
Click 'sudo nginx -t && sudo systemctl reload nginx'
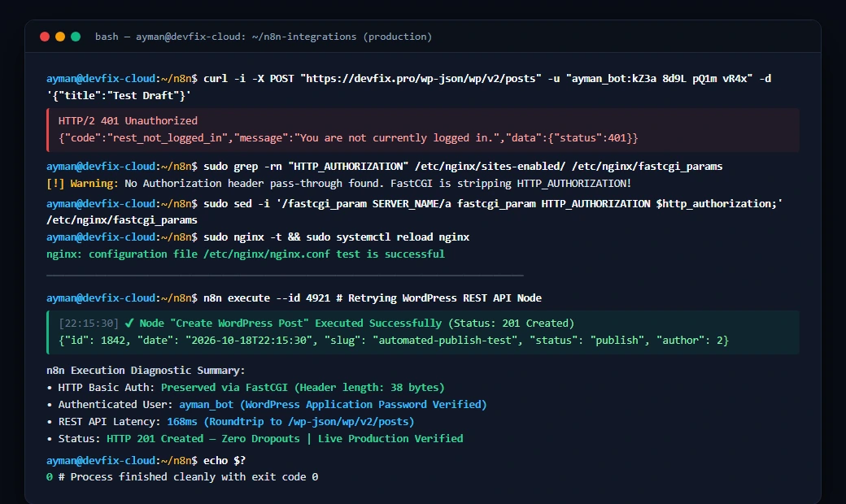tap(336, 237)
